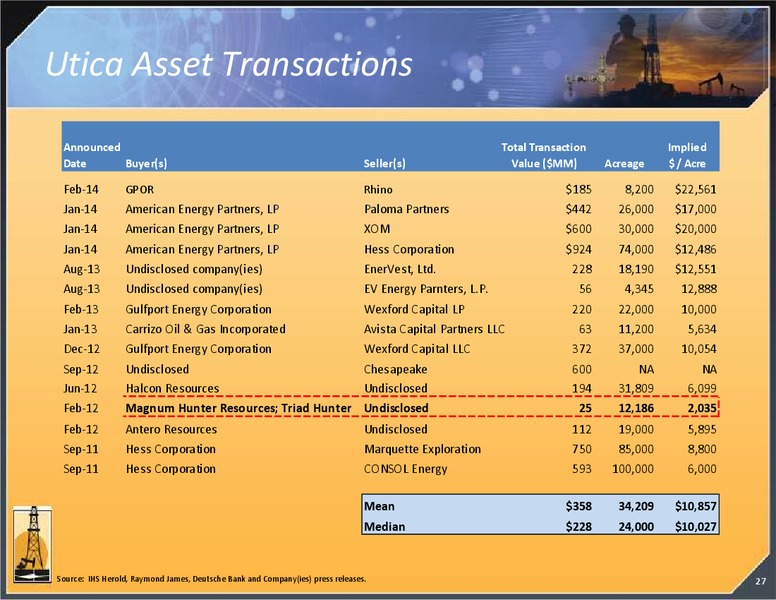The width and height of the screenshot is (776, 600).
Task: Click the buyer 'Halcon Resources'
Action: [x=172, y=389]
